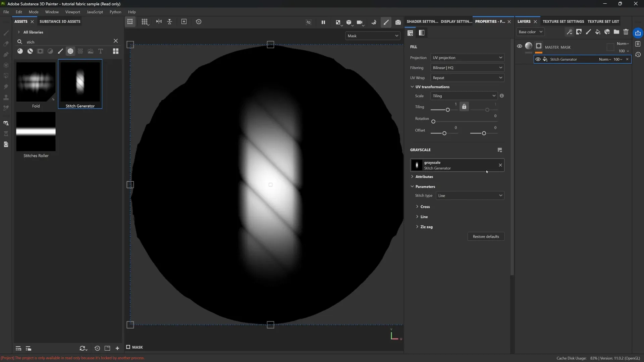Pause engine rendering with the pause button
The height and width of the screenshot is (362, 644).
click(x=323, y=22)
